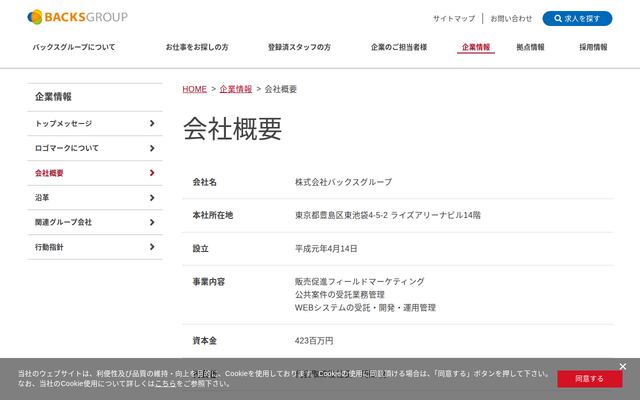Open the 拠点情報 nav item

[530, 47]
